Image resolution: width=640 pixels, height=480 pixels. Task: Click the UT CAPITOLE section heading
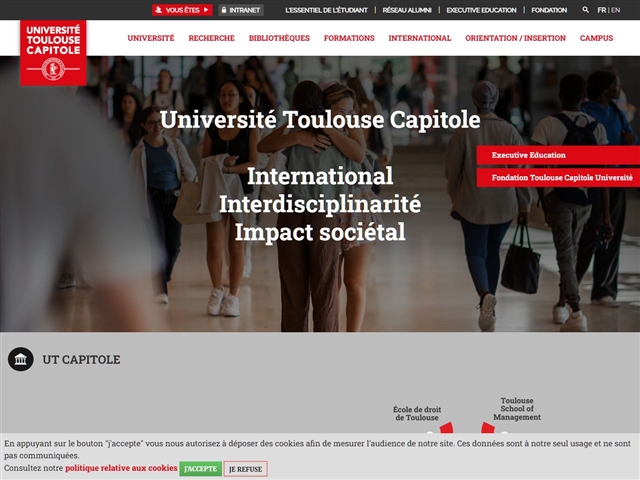pos(81,360)
